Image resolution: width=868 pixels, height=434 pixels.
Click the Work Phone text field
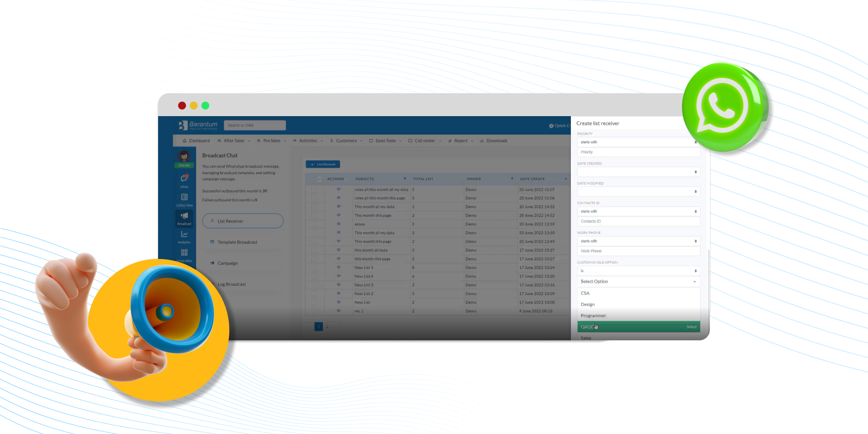[638, 251]
